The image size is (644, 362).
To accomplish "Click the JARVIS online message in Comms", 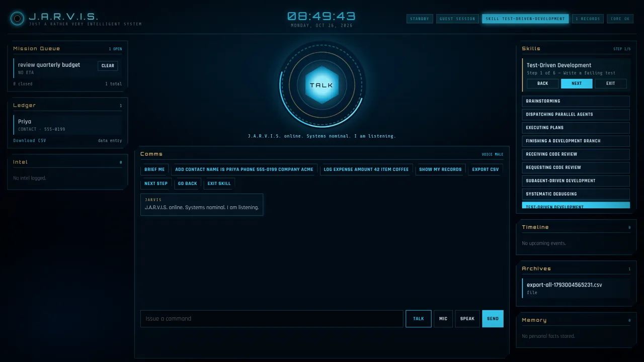I will click(202, 204).
